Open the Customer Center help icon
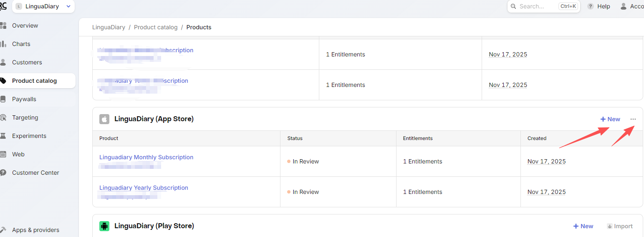 click(3, 173)
